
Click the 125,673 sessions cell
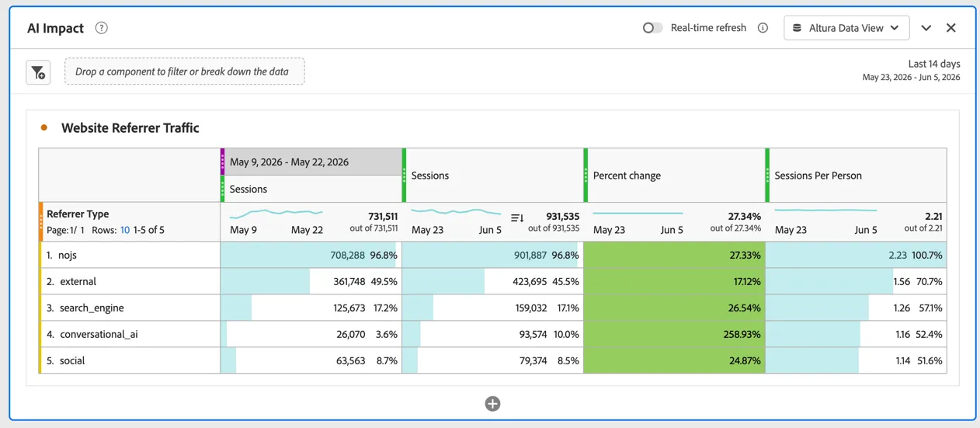(x=311, y=308)
